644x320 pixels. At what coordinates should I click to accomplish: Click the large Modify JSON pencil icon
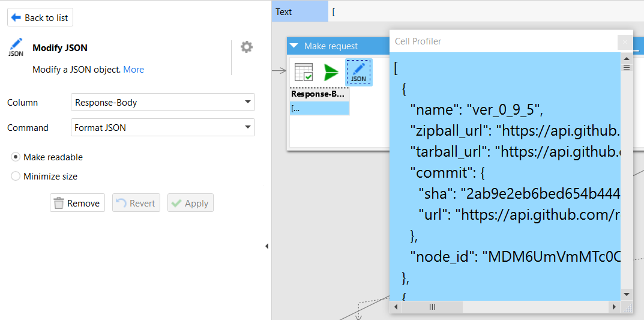coord(16,47)
